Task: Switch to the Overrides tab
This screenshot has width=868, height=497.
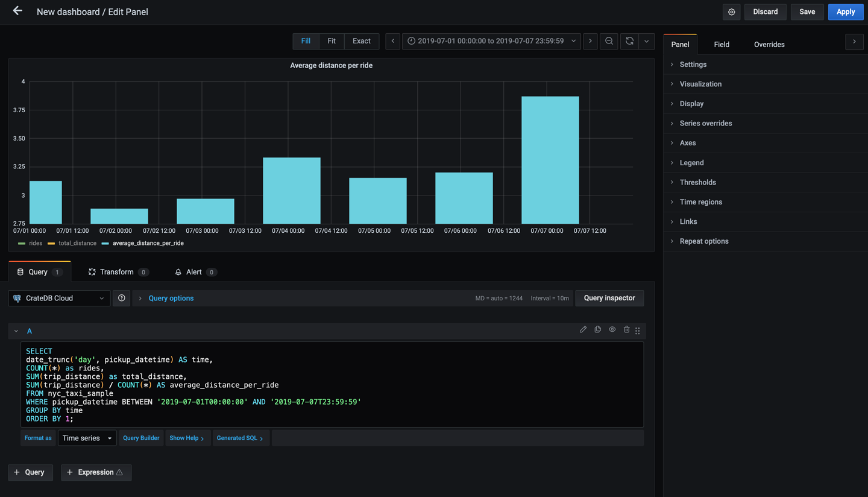Action: tap(769, 44)
